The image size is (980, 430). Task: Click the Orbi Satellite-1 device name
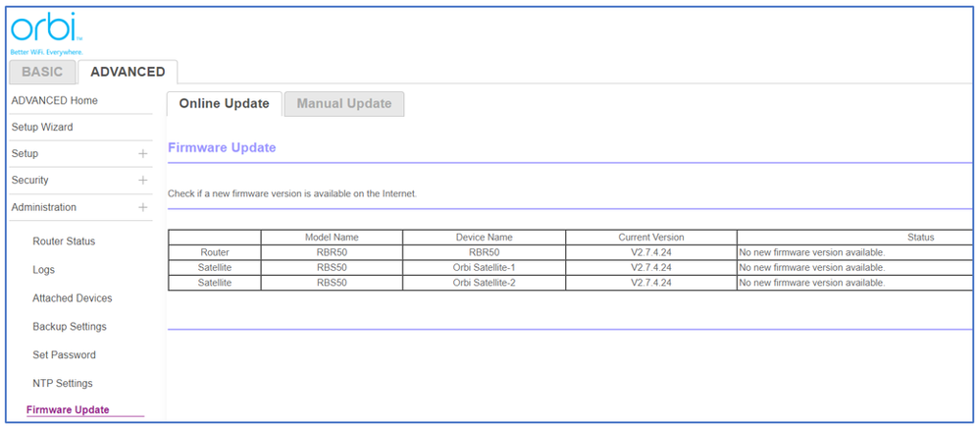click(485, 267)
